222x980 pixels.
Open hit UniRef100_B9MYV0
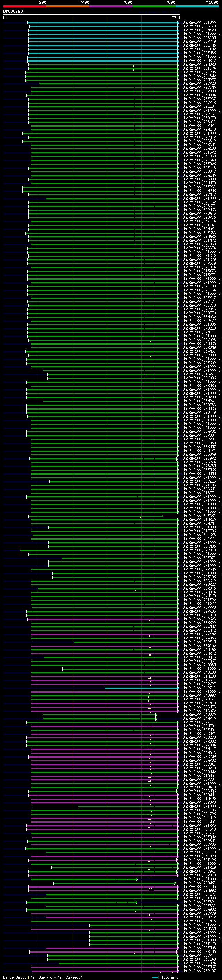click(199, 30)
